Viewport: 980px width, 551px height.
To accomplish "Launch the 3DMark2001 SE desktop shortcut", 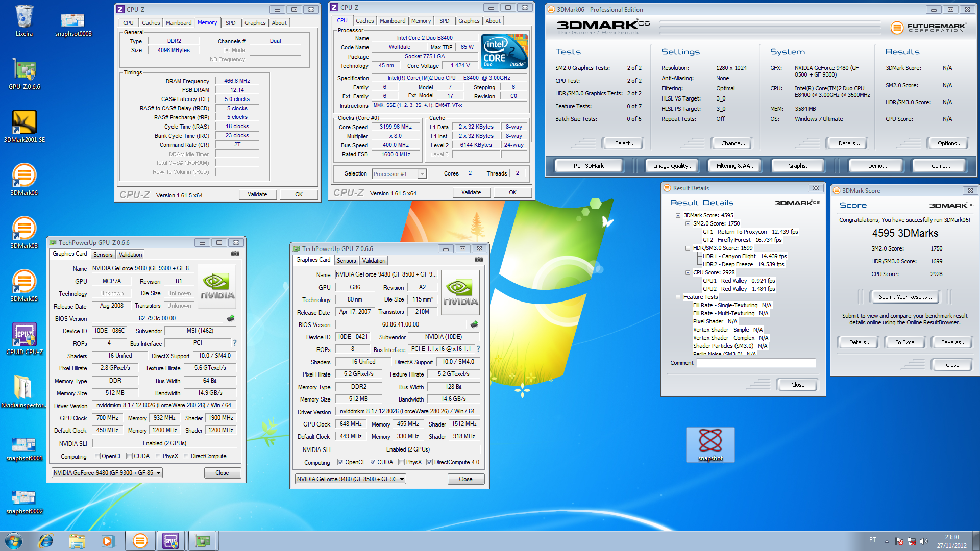I will [24, 127].
